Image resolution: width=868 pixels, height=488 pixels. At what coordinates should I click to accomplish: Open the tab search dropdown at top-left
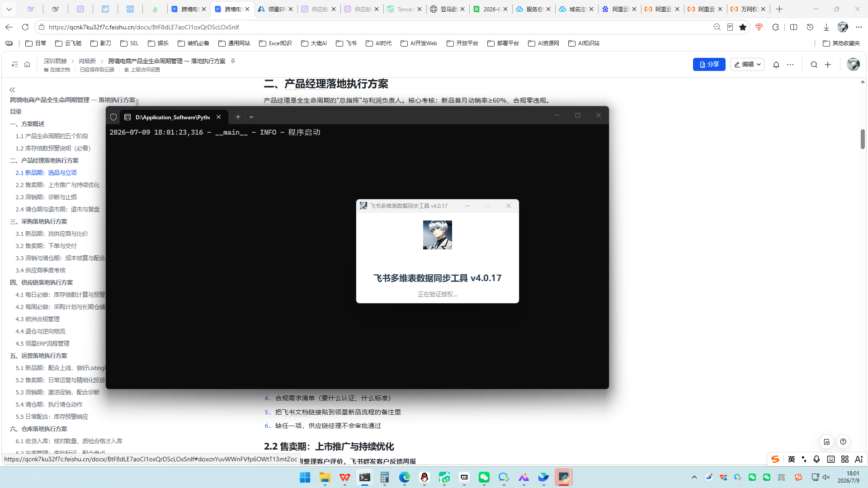coord(9,9)
